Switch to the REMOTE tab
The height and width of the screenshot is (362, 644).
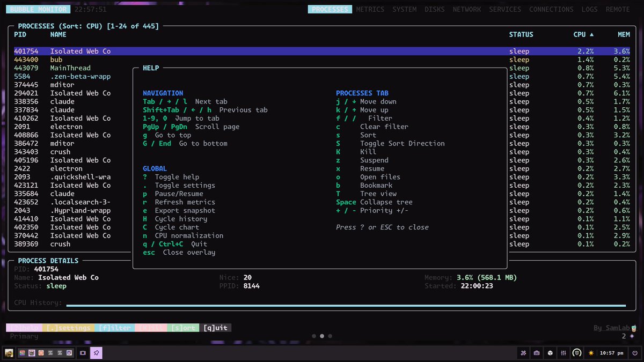(x=618, y=9)
